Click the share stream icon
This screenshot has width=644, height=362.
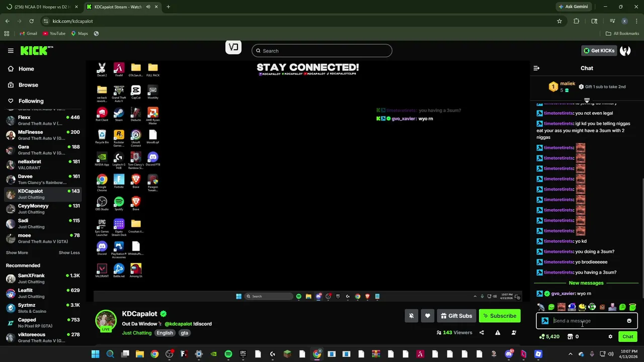click(481, 332)
